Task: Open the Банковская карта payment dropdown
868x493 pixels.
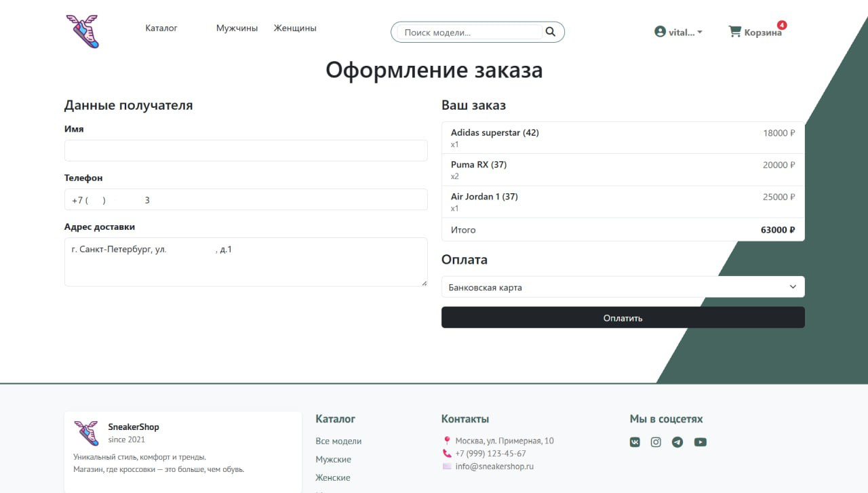Action: click(x=623, y=287)
